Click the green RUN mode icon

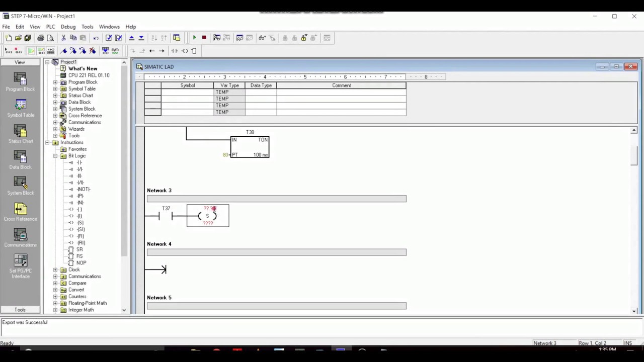(x=194, y=38)
